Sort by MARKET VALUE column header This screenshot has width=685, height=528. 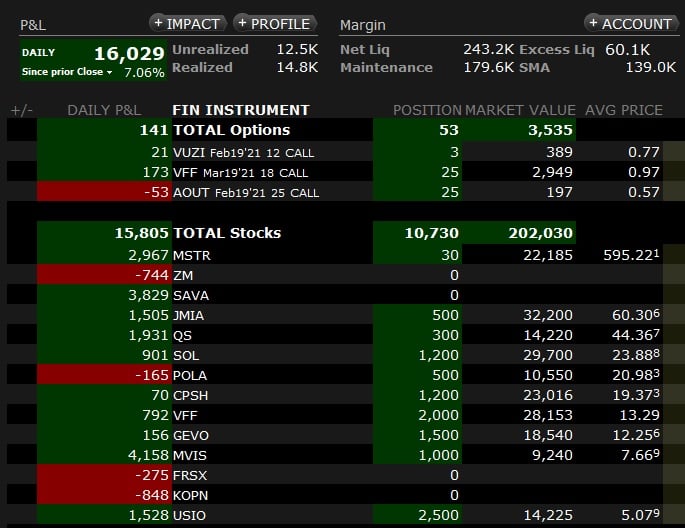click(x=520, y=110)
